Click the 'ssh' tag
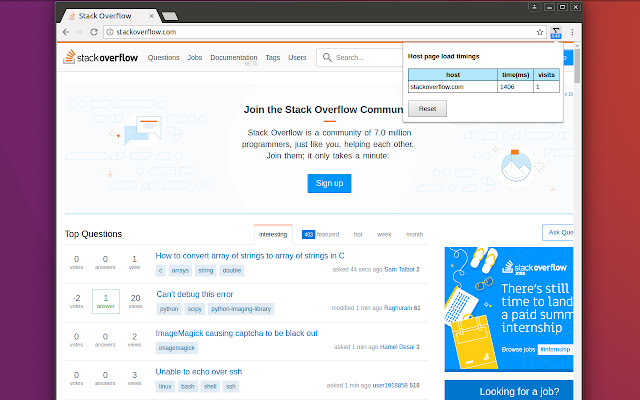The image size is (640, 400). pos(231,386)
